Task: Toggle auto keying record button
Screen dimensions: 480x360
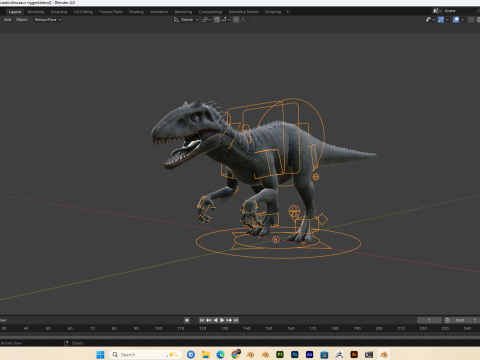Action: click(x=187, y=320)
